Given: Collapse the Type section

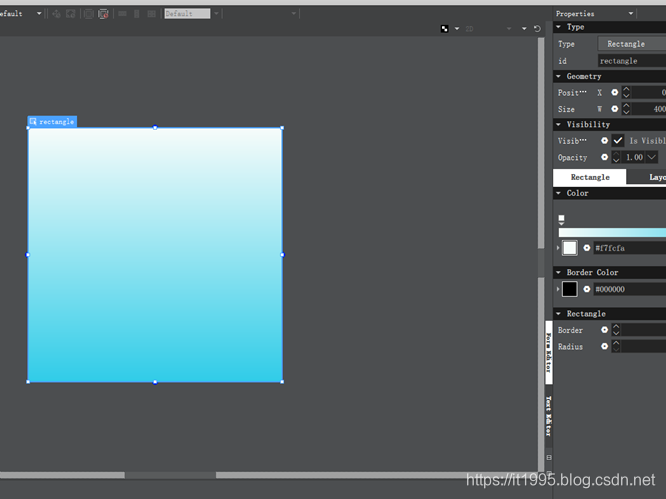Looking at the screenshot, I should click(x=558, y=27).
